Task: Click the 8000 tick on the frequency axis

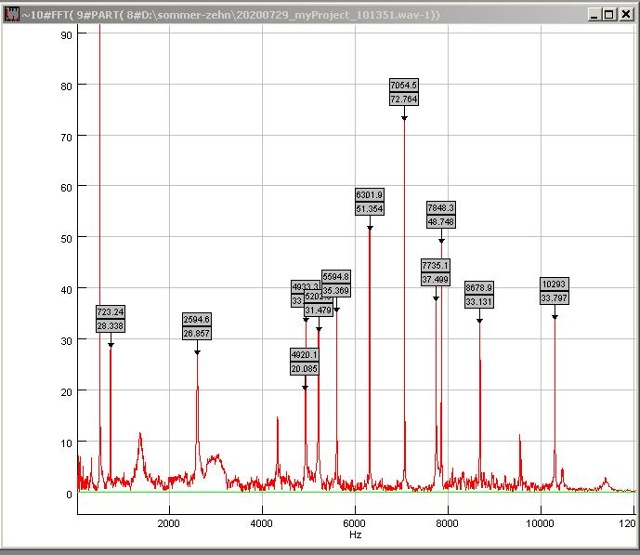Action: (x=447, y=523)
